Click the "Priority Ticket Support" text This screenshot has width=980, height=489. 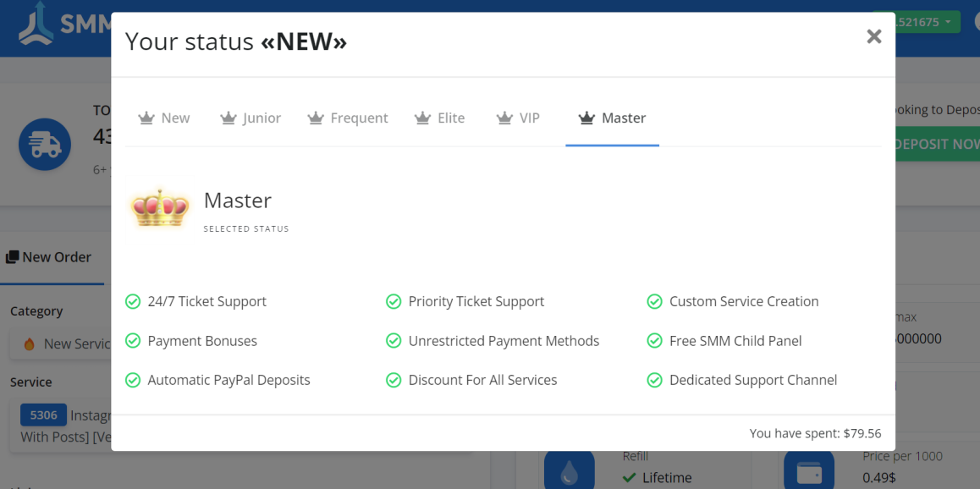coord(476,302)
